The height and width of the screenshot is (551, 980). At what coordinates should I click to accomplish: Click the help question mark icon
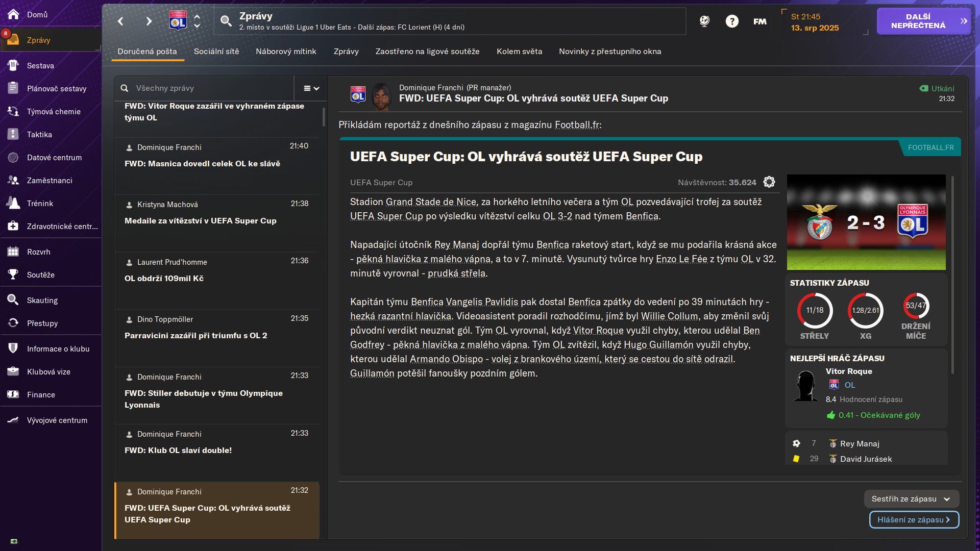click(732, 21)
